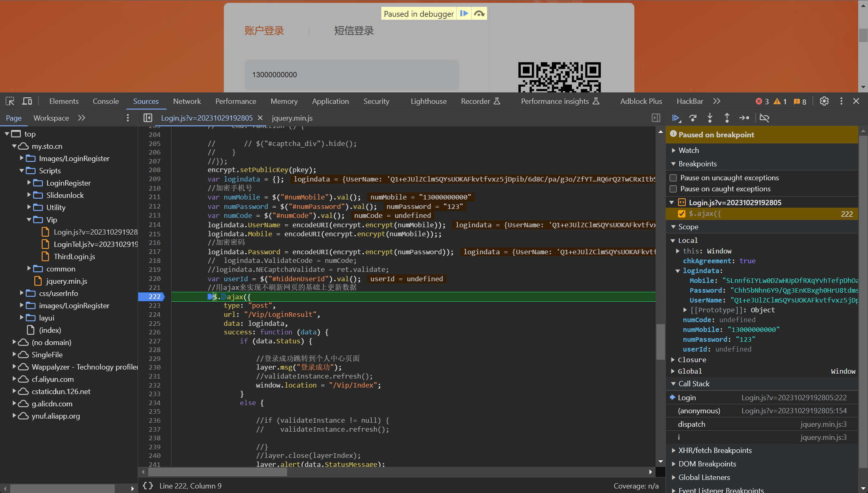
Task: Click the phone number input showing 13000000000
Action: coord(352,75)
